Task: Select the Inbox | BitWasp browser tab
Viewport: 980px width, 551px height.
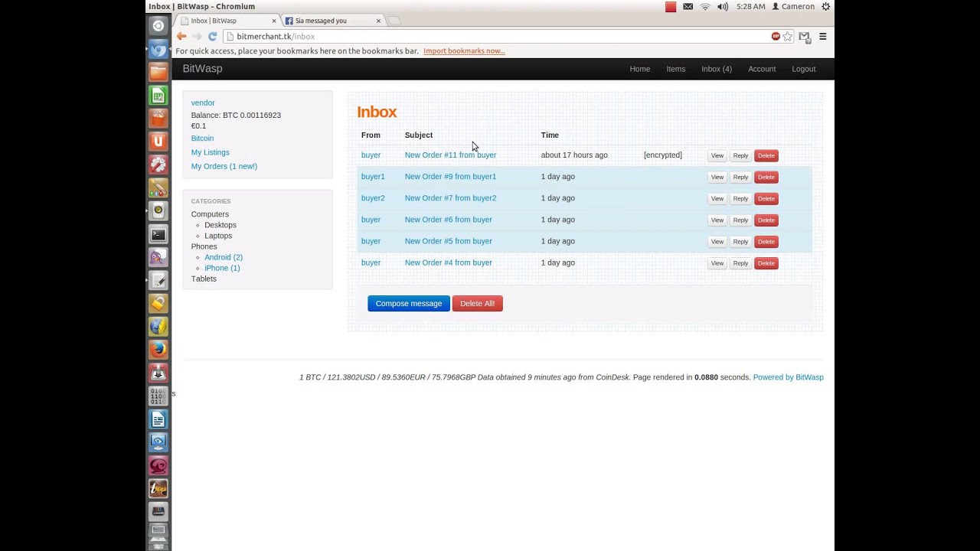Action: click(x=227, y=21)
